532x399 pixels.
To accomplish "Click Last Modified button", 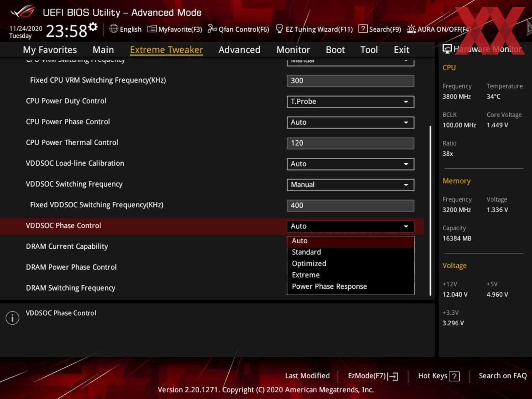I will click(x=307, y=376).
